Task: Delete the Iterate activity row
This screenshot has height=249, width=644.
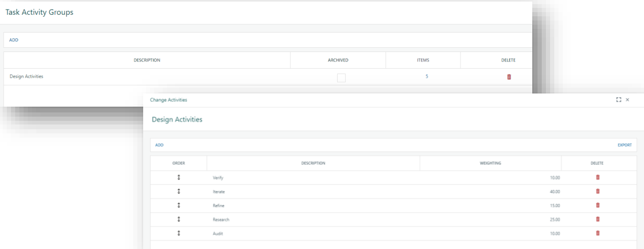Action: pyautogui.click(x=598, y=191)
